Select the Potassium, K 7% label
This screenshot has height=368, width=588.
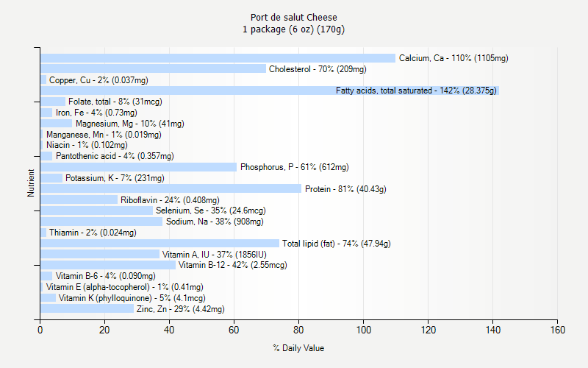point(115,178)
